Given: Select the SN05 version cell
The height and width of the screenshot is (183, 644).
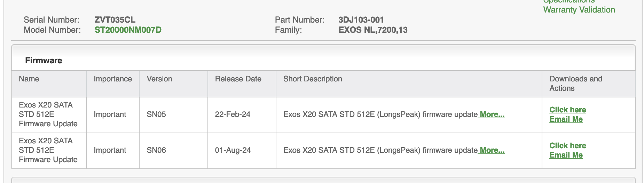Looking at the screenshot, I should 156,114.
